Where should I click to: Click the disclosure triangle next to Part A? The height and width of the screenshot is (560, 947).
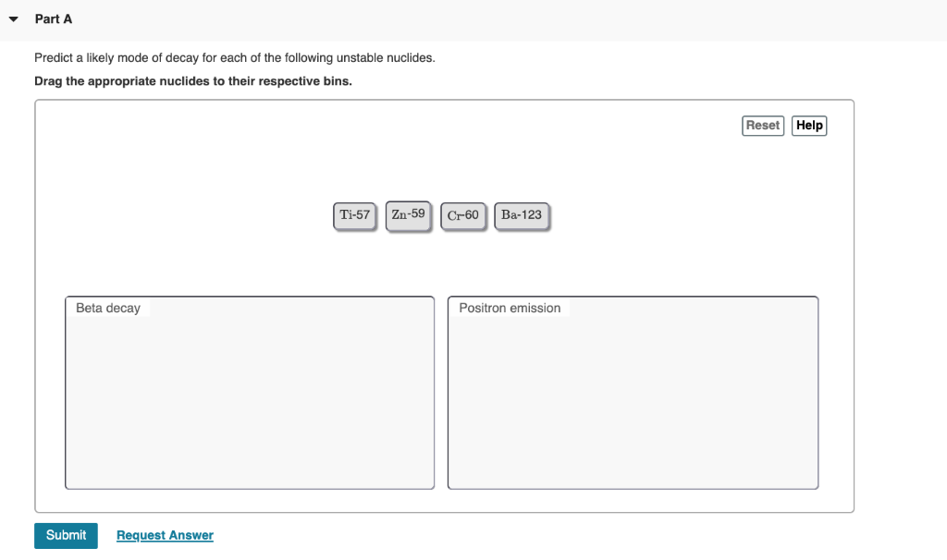13,18
